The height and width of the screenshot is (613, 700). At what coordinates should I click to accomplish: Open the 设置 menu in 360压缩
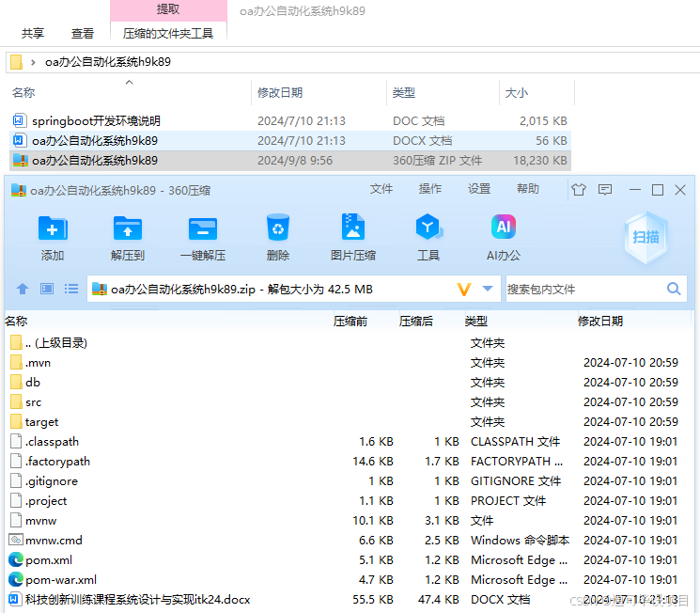[x=479, y=189]
